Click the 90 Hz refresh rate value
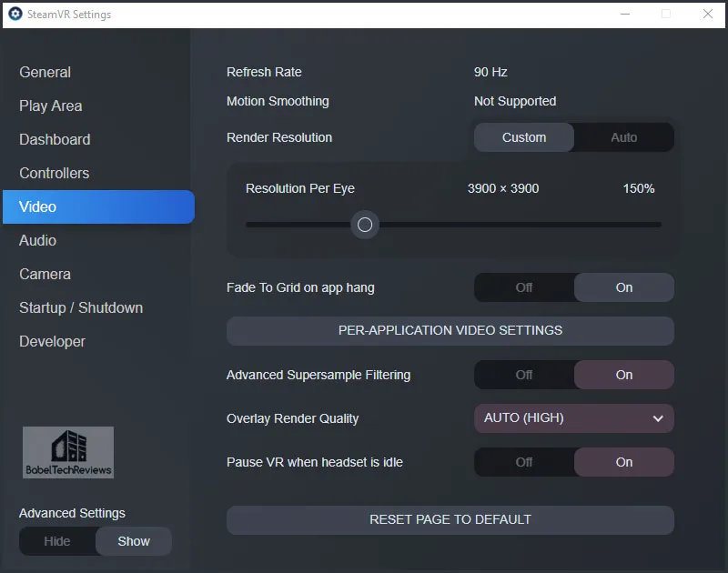The width and height of the screenshot is (728, 573). pos(490,72)
